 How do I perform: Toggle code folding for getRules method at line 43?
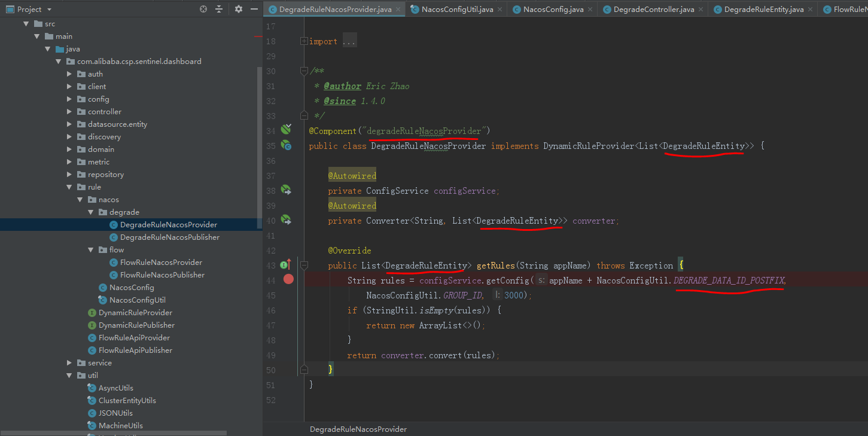point(304,265)
